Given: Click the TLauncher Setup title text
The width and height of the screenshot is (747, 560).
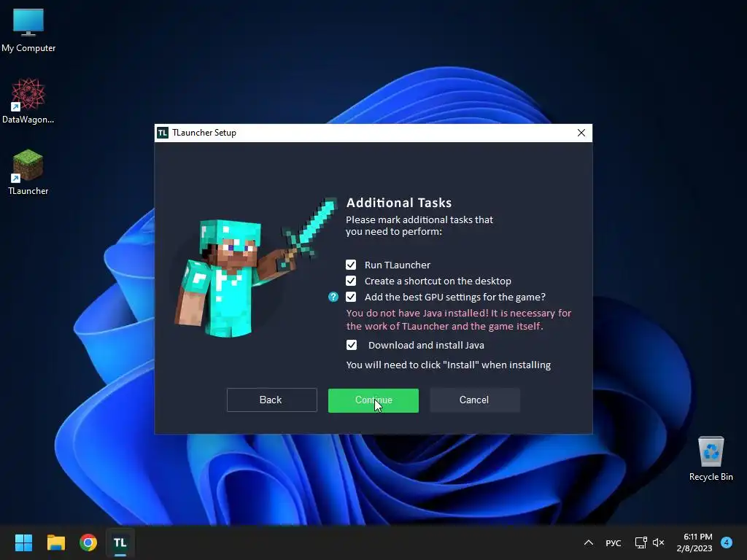Looking at the screenshot, I should click(x=204, y=133).
